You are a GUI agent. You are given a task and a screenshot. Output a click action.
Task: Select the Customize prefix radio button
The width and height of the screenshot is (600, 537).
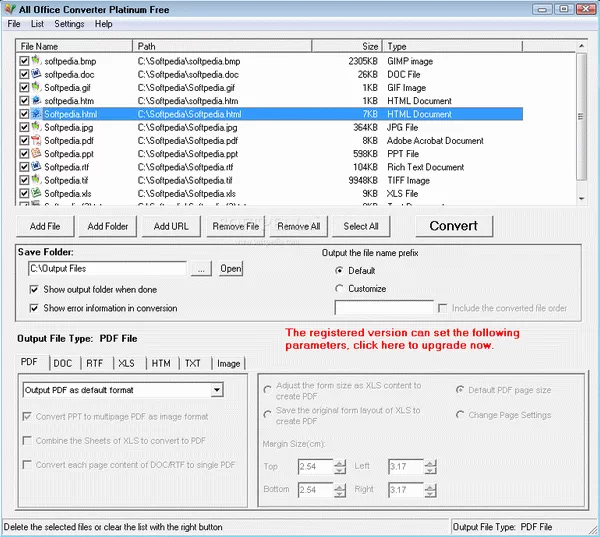(x=340, y=289)
